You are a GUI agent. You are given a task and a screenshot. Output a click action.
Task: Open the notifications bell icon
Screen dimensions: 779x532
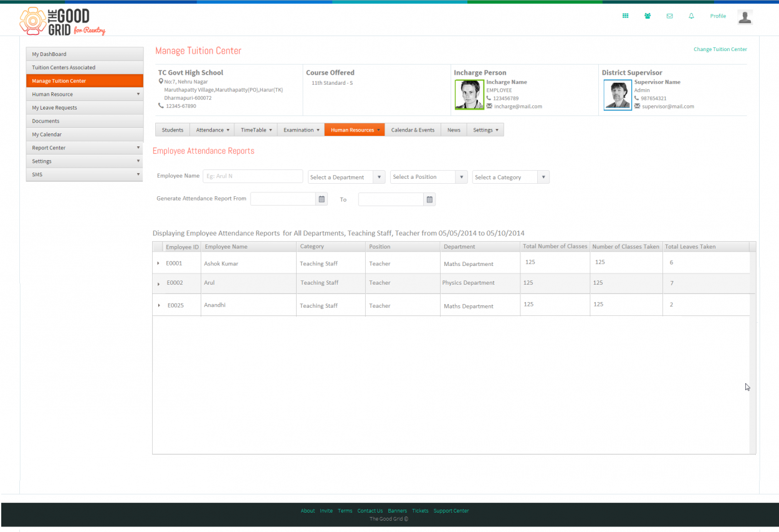click(x=691, y=16)
